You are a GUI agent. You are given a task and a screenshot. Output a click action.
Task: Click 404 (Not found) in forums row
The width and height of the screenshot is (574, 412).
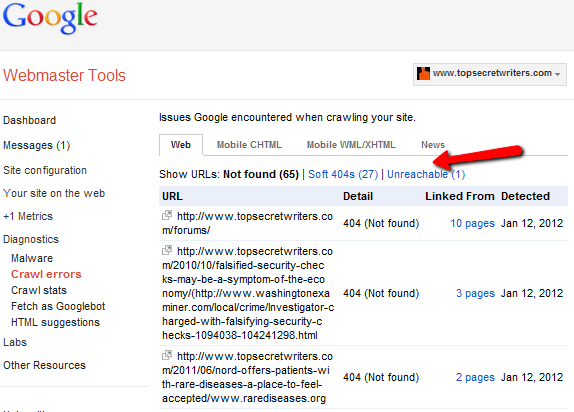[381, 223]
